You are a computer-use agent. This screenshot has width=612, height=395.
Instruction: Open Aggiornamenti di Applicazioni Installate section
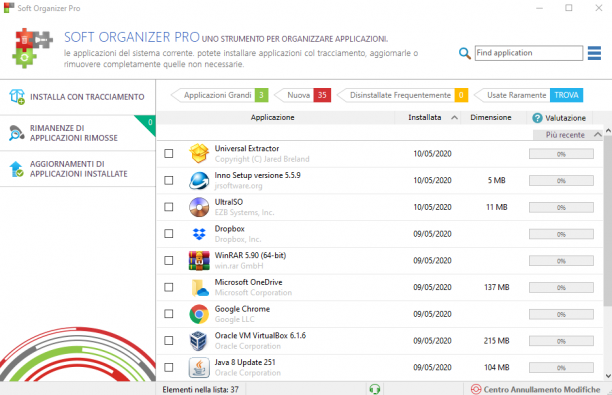tap(78, 169)
